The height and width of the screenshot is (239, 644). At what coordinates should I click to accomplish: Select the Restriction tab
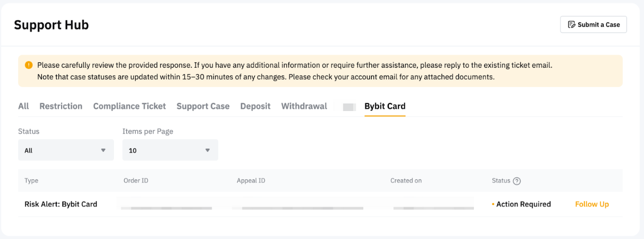pos(61,106)
